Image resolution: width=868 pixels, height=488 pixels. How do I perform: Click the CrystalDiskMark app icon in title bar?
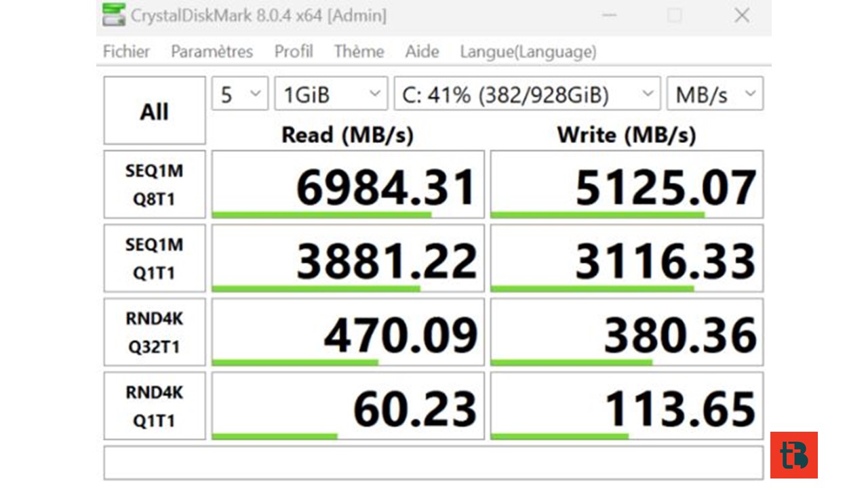[113, 15]
